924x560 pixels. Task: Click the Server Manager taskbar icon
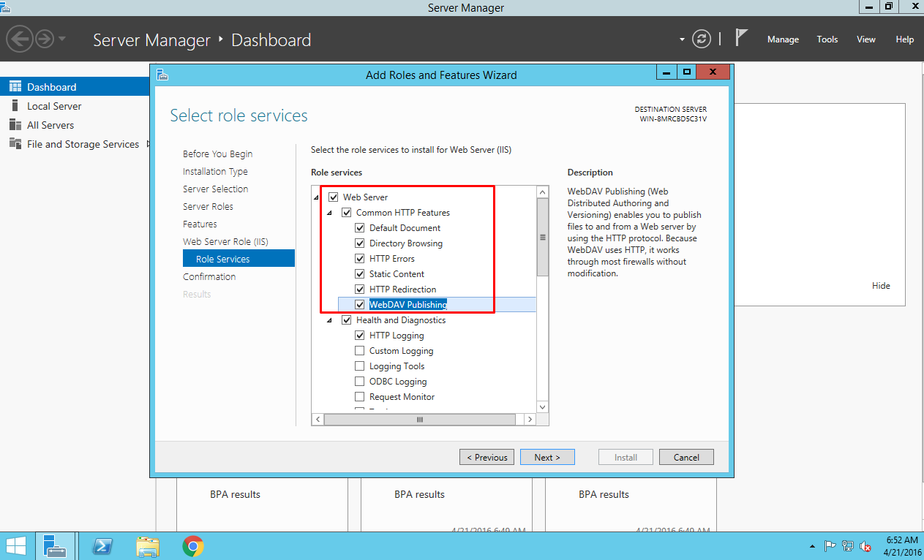pyautogui.click(x=55, y=545)
